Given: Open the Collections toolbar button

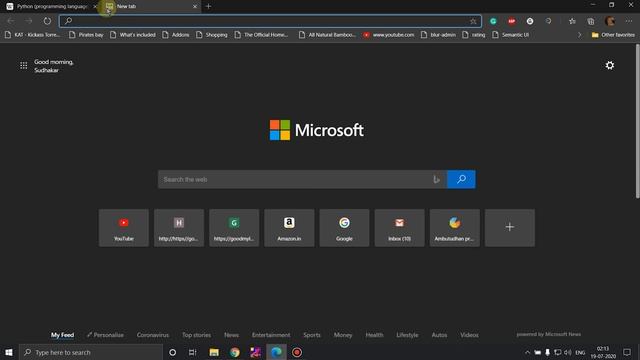Looking at the screenshot, I should [591, 21].
